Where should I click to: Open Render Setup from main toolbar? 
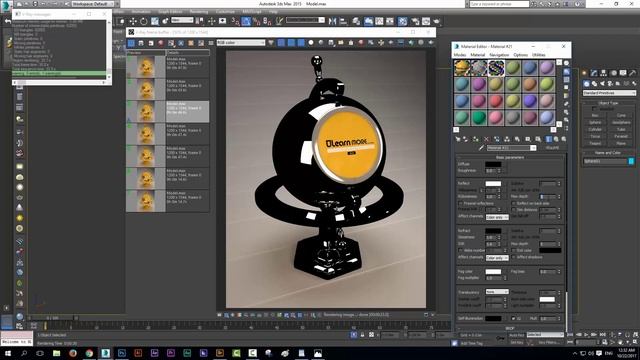point(415,21)
